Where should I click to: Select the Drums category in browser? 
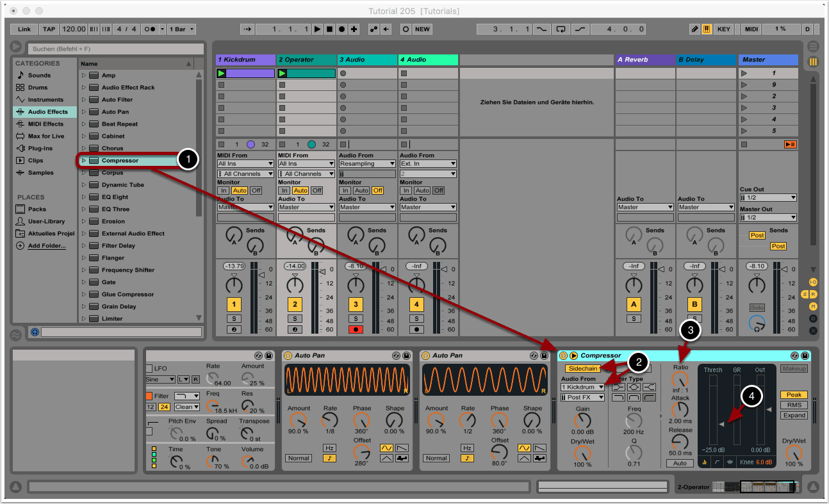(x=37, y=88)
